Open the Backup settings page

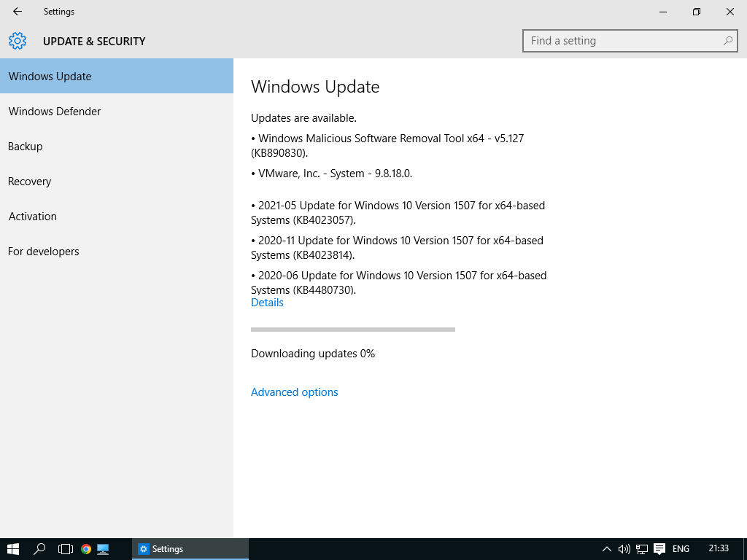click(x=26, y=147)
